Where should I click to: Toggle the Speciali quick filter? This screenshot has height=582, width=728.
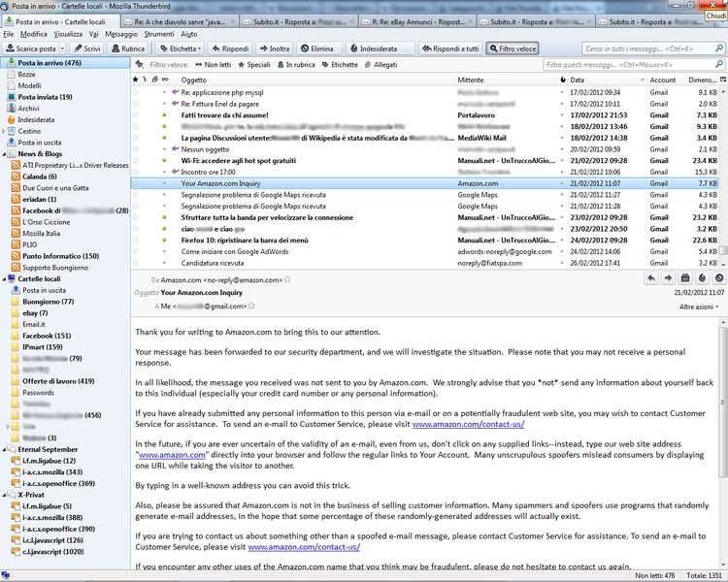pyautogui.click(x=254, y=65)
